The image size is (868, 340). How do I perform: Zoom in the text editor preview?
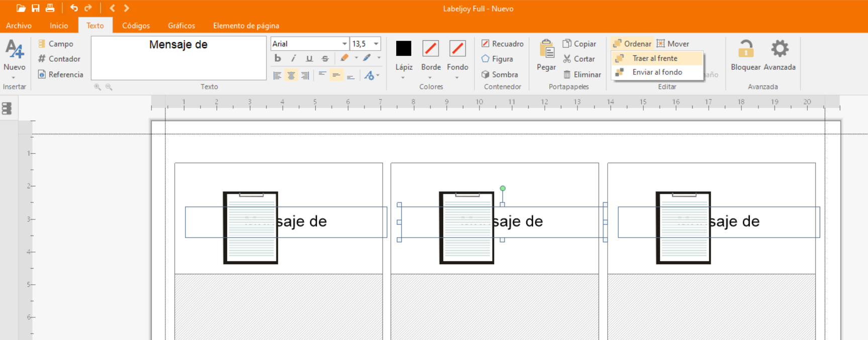tap(98, 87)
